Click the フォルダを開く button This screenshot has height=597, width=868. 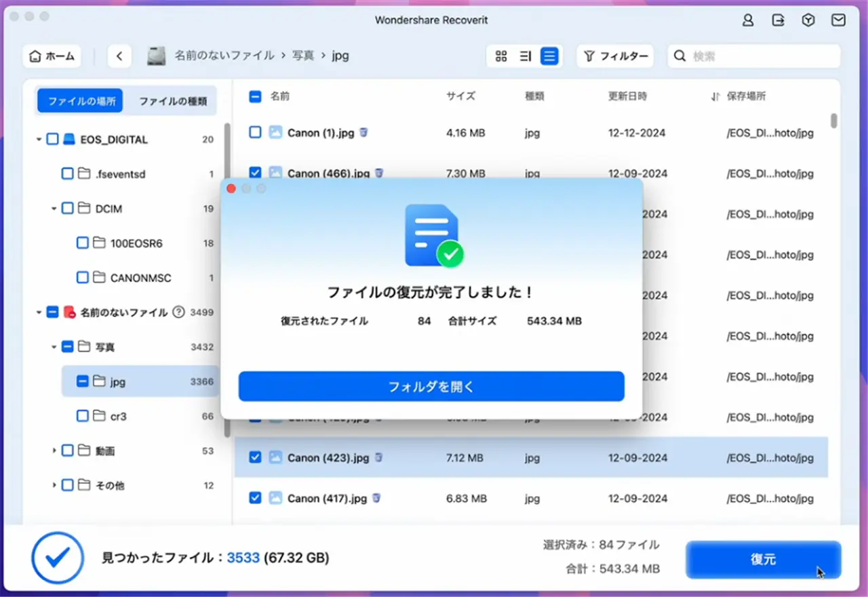[x=431, y=386]
